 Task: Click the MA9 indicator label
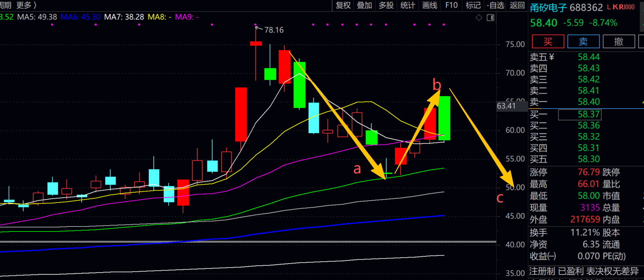[187, 17]
